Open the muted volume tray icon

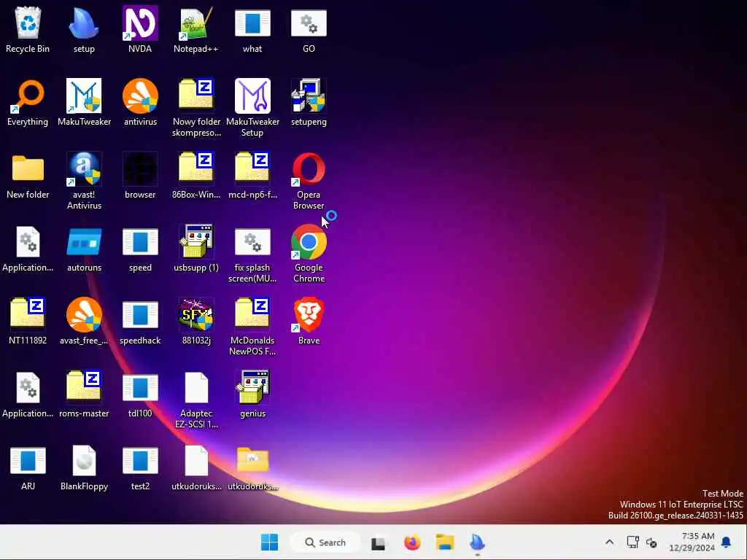click(x=651, y=542)
